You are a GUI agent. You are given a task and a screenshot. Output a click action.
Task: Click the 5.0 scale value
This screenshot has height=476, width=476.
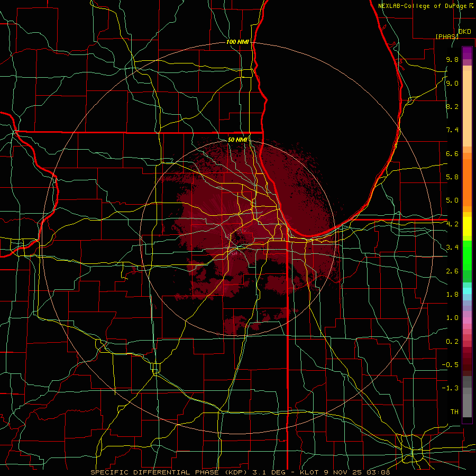click(x=452, y=200)
